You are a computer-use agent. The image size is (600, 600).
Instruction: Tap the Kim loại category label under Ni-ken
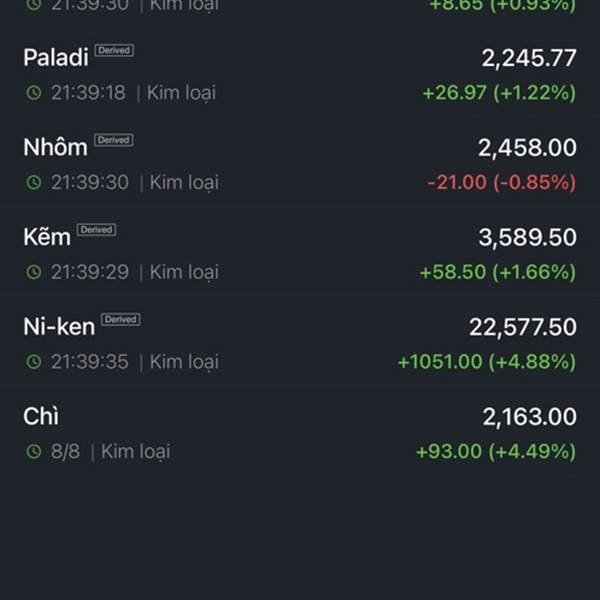click(184, 362)
